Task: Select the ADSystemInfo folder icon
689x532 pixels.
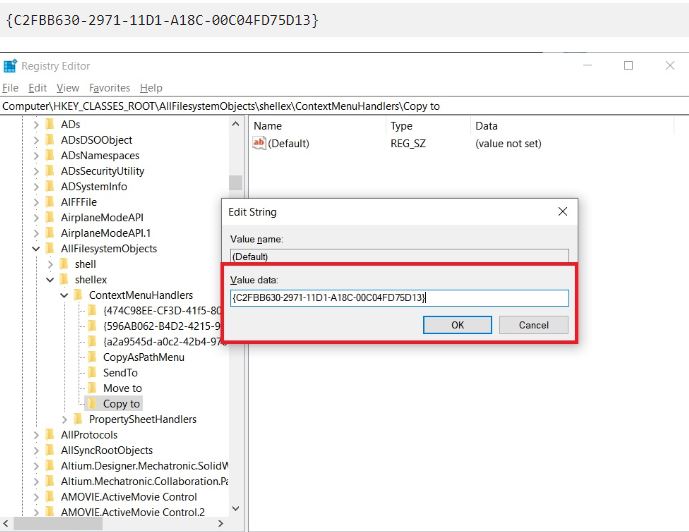Action: pos(50,186)
